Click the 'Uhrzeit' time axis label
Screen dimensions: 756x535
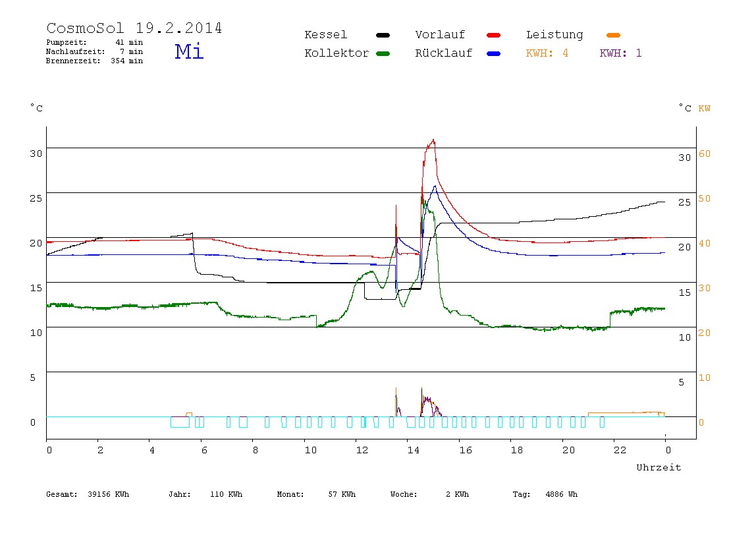(x=659, y=467)
